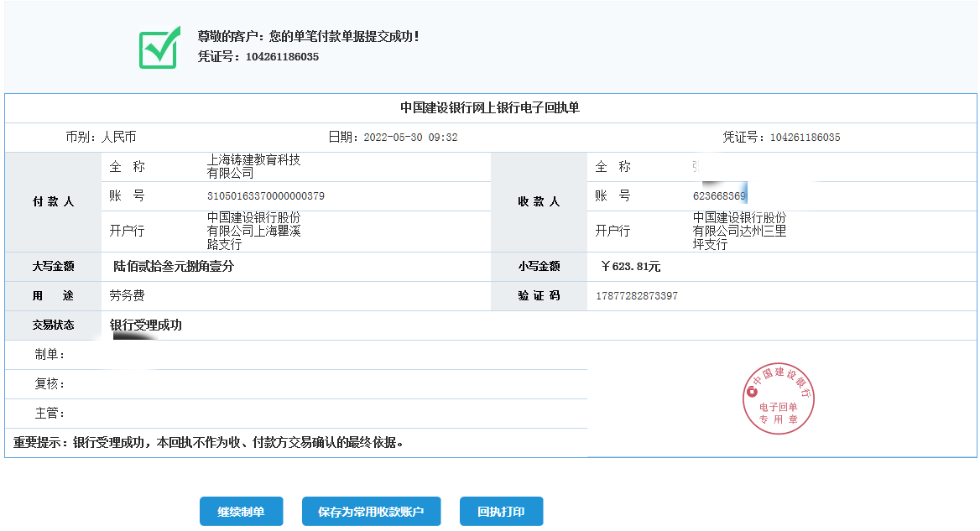This screenshot has height=531, width=980.
Task: Click payer name 上海铸建教育科技有限公司
Action: 253,166
